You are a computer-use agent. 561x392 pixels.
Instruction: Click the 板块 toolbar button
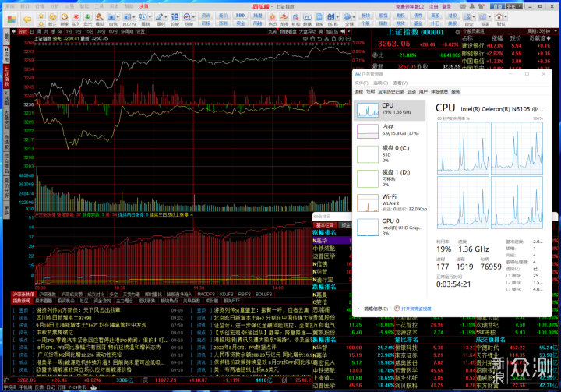coord(365,16)
